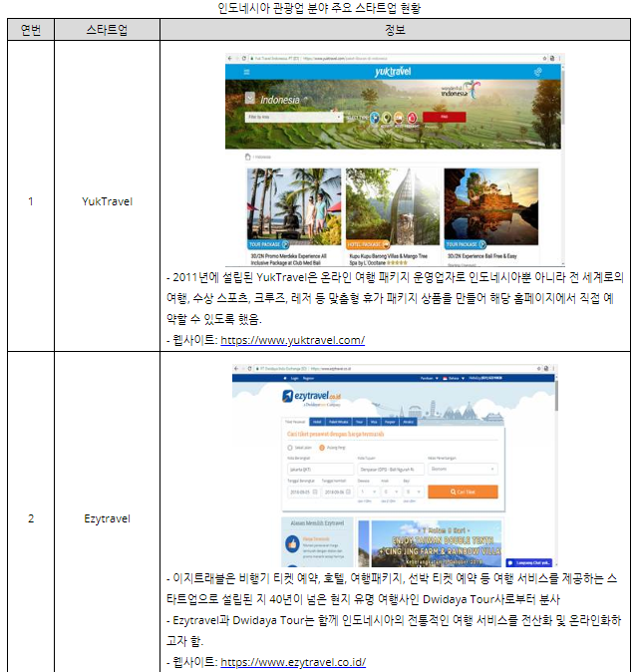
Task: Select the Hotel tab on Ezytravel
Action: tap(317, 422)
